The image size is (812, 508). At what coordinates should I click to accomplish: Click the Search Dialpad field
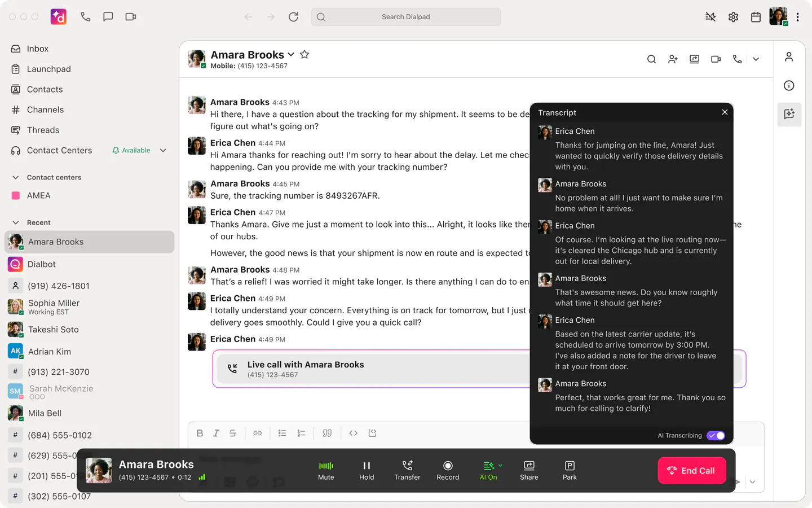(406, 17)
